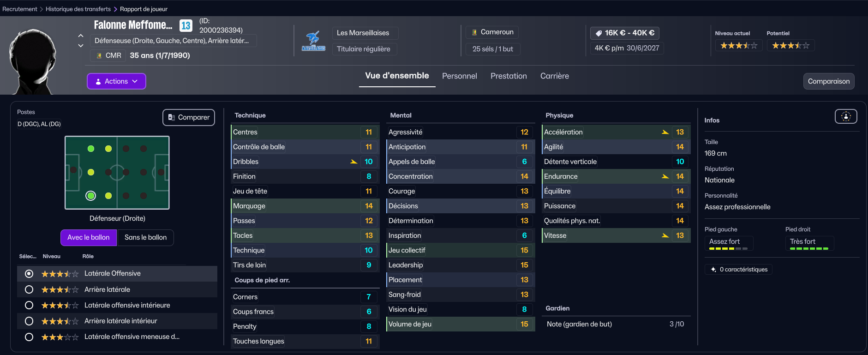Click the Infos panel customize icon

(845, 117)
